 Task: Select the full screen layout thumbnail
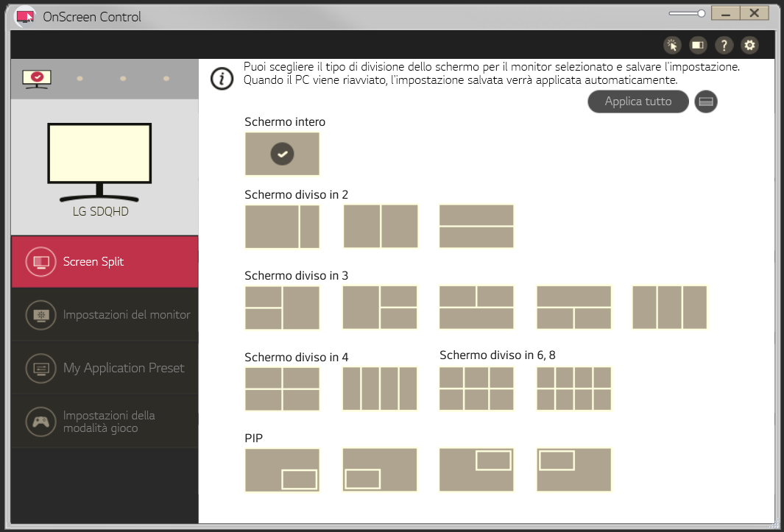tap(282, 154)
